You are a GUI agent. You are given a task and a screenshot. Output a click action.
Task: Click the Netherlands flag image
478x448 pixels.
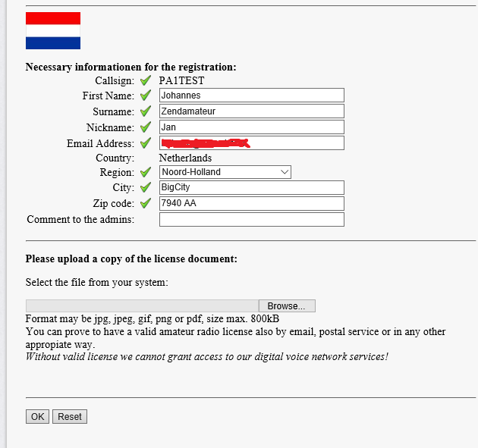click(53, 31)
